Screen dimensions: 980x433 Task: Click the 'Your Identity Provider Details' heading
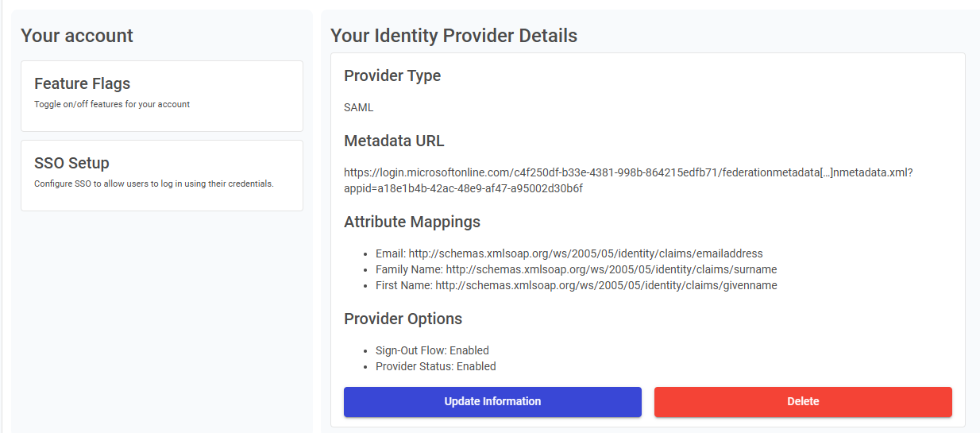click(x=453, y=36)
